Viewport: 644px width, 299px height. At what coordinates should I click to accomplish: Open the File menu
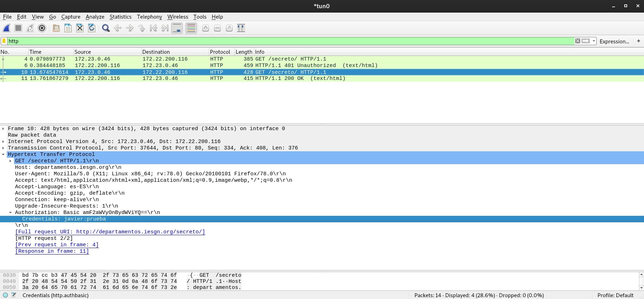pos(7,17)
